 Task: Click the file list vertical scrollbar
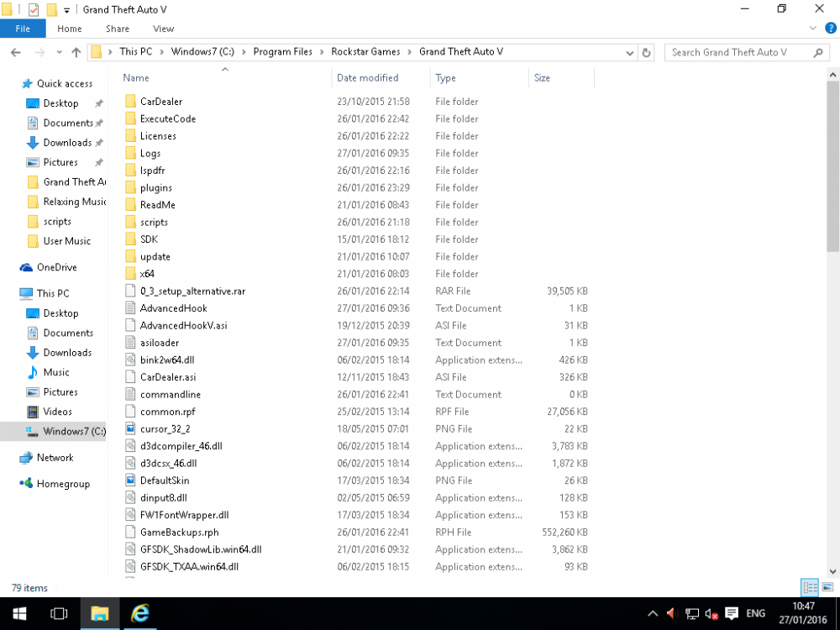point(832,166)
